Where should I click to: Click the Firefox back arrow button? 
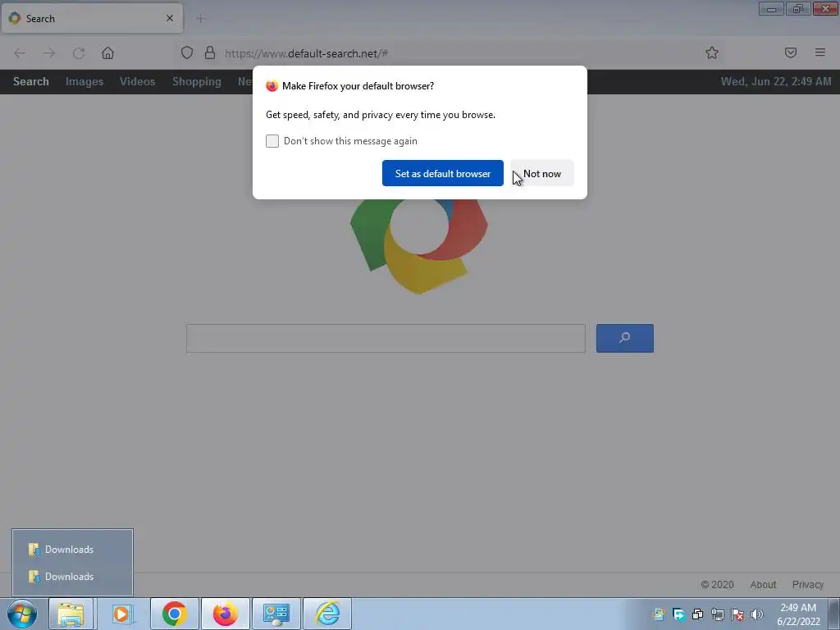(20, 53)
